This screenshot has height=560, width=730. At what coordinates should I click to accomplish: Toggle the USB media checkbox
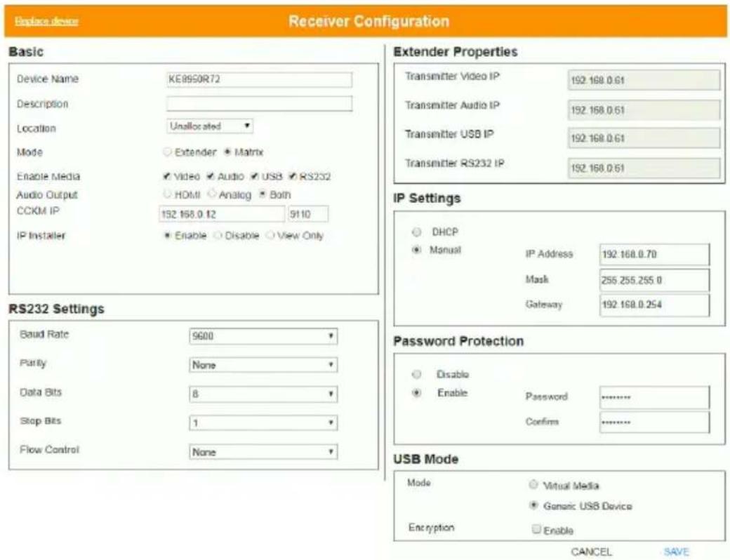pyautogui.click(x=255, y=176)
